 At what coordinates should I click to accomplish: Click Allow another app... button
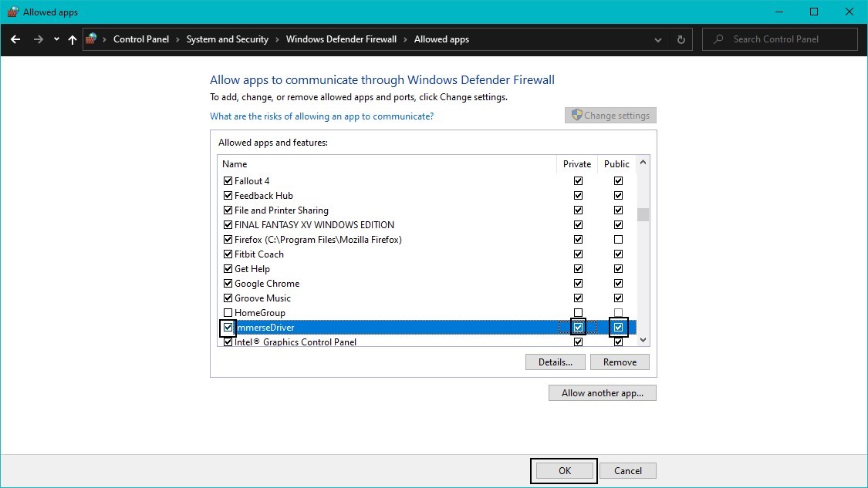pyautogui.click(x=603, y=393)
